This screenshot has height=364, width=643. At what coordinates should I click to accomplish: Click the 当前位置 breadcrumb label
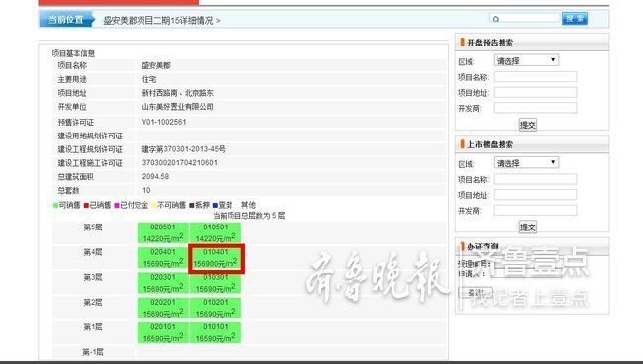(x=66, y=19)
